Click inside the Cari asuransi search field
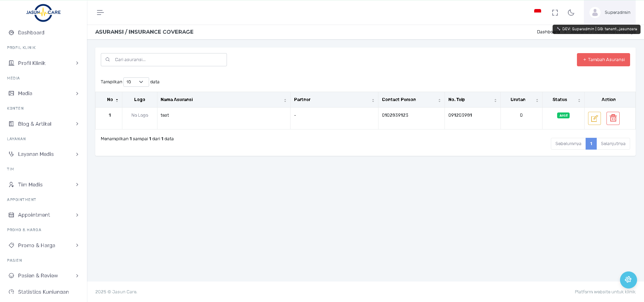 click(x=167, y=60)
